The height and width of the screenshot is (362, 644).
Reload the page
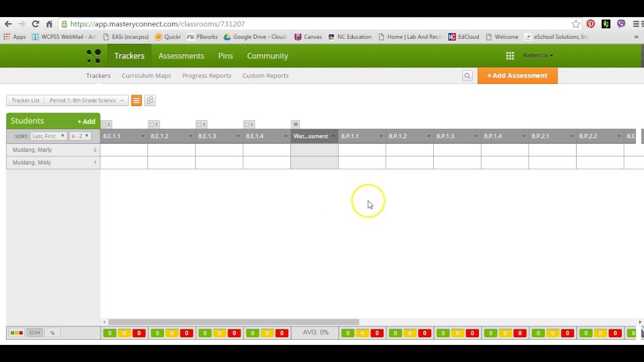(x=35, y=24)
